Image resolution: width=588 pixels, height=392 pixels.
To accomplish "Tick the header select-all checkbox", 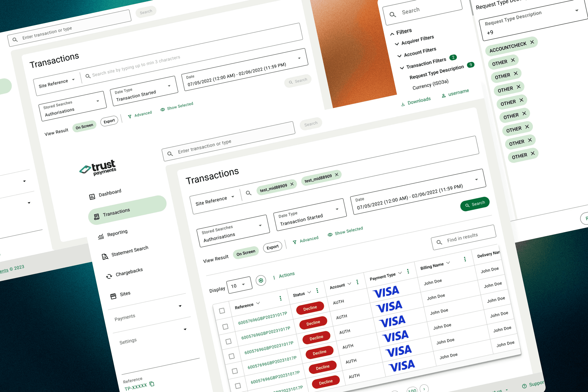I will coord(222,311).
